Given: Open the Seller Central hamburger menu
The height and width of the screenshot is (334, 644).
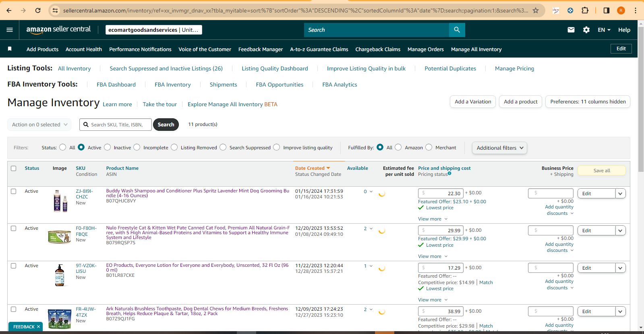Looking at the screenshot, I should tap(10, 30).
